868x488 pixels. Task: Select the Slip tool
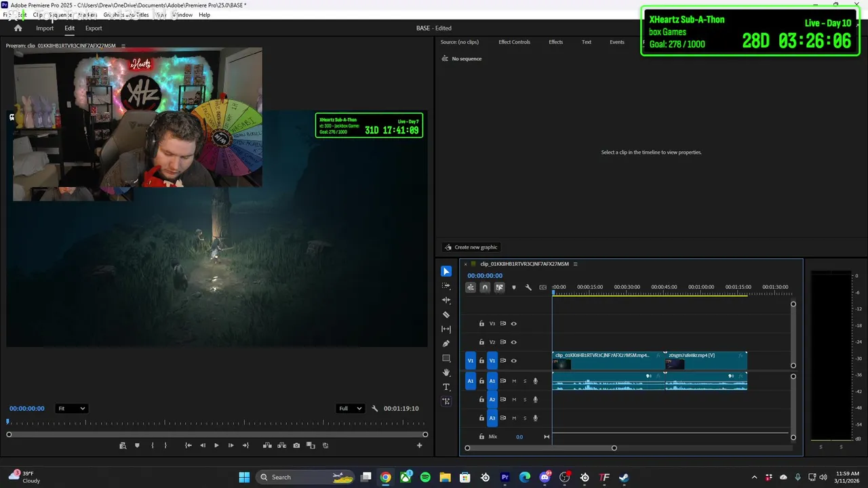446,329
